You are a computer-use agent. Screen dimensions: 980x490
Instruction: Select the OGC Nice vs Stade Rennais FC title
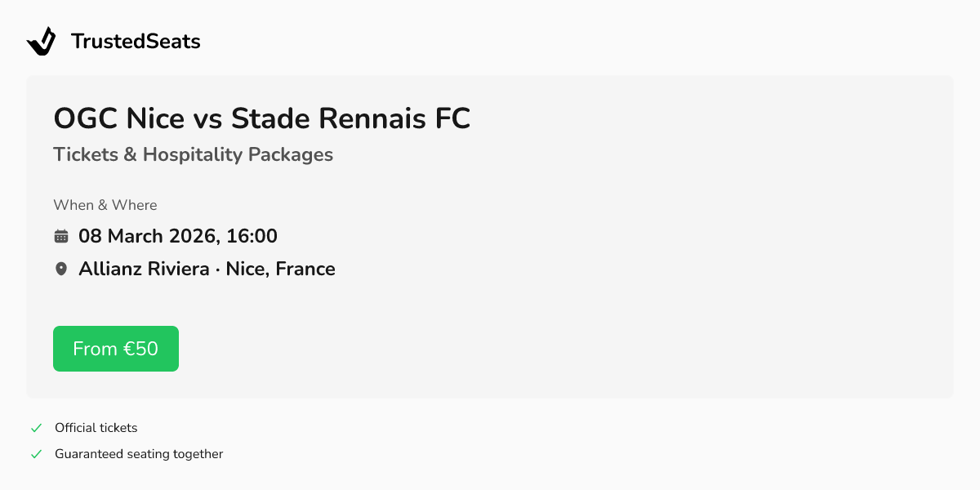click(x=262, y=118)
